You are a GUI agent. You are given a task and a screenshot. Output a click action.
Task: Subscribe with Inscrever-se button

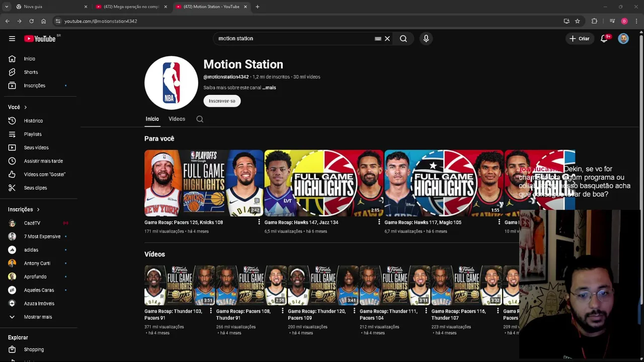pyautogui.click(x=222, y=101)
